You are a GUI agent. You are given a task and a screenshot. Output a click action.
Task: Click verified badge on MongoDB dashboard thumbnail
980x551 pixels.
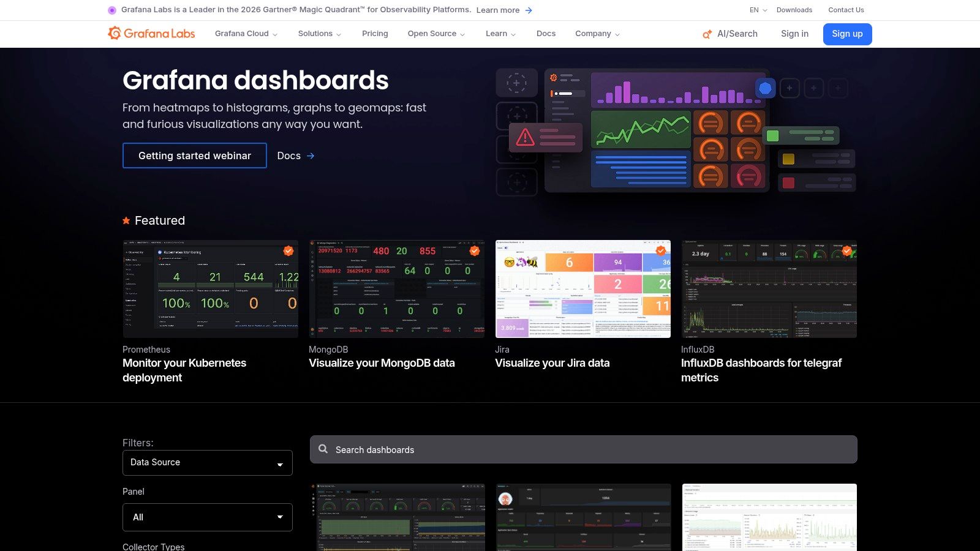tap(474, 250)
